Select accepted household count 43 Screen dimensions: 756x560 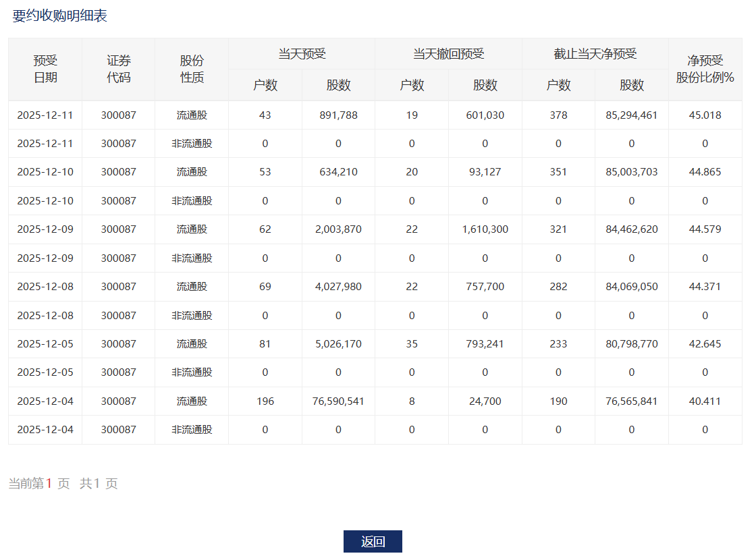[265, 115]
